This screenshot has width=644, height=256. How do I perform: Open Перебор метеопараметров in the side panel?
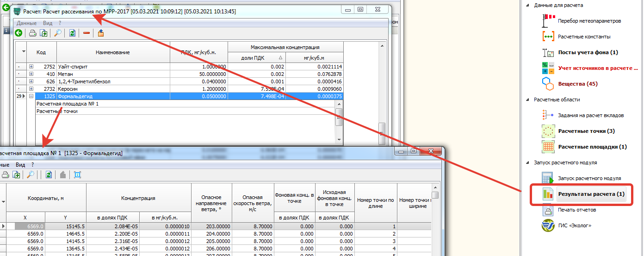tap(589, 21)
